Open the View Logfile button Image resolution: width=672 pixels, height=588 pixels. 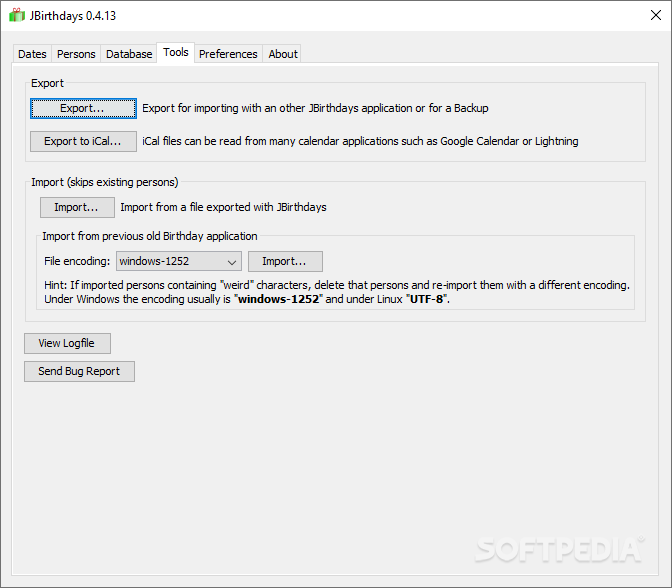coord(67,343)
